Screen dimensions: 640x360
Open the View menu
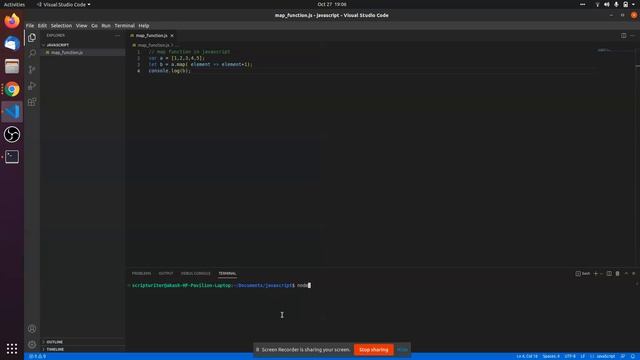pyautogui.click(x=81, y=25)
